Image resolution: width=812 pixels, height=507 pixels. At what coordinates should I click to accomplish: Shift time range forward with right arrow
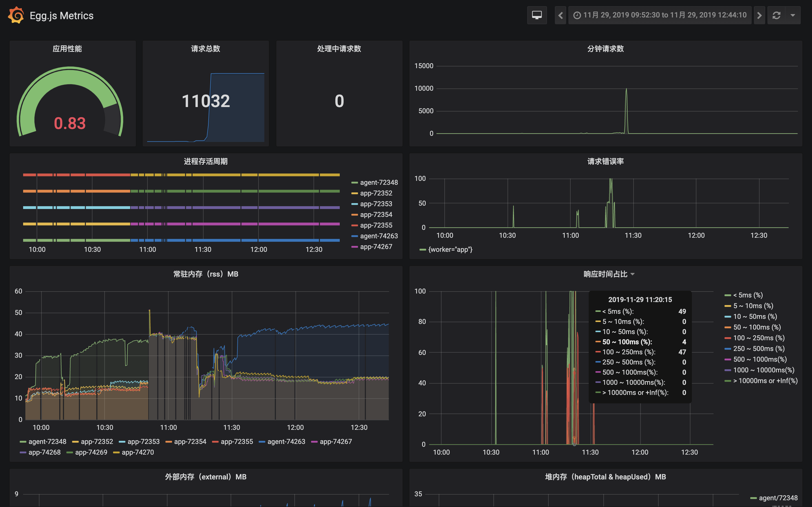[x=759, y=15]
